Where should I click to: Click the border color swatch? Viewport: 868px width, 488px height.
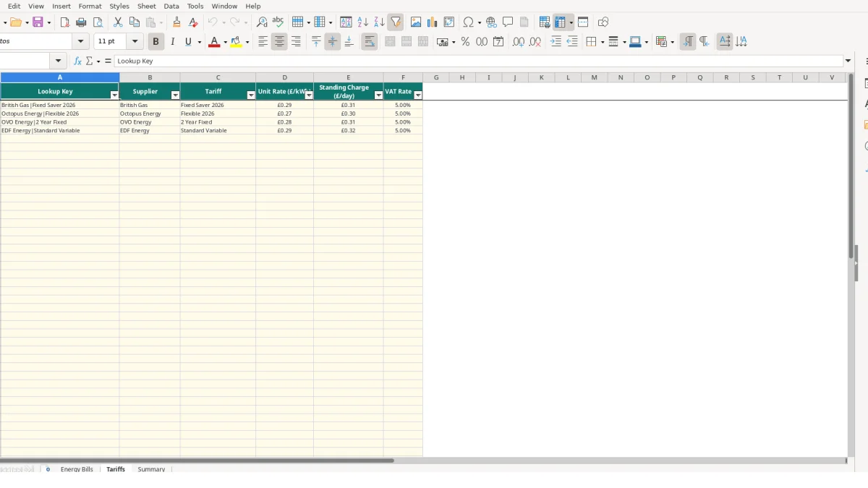(634, 42)
